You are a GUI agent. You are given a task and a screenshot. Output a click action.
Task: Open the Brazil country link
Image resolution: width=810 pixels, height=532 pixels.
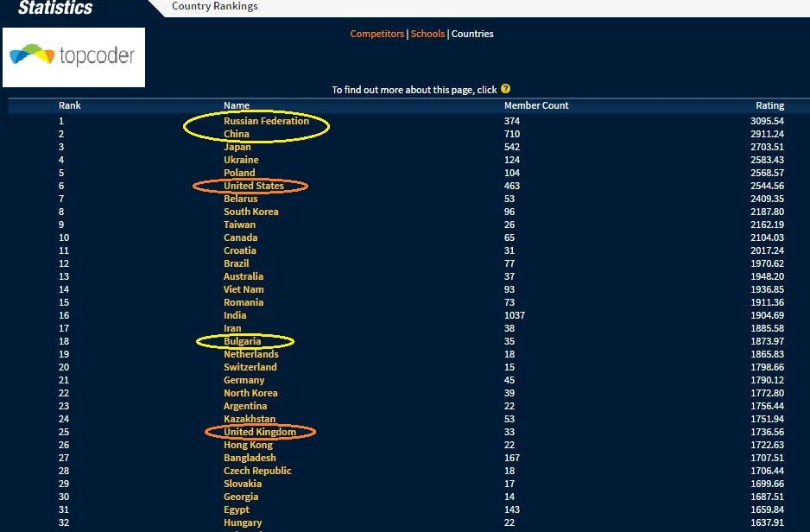236,263
